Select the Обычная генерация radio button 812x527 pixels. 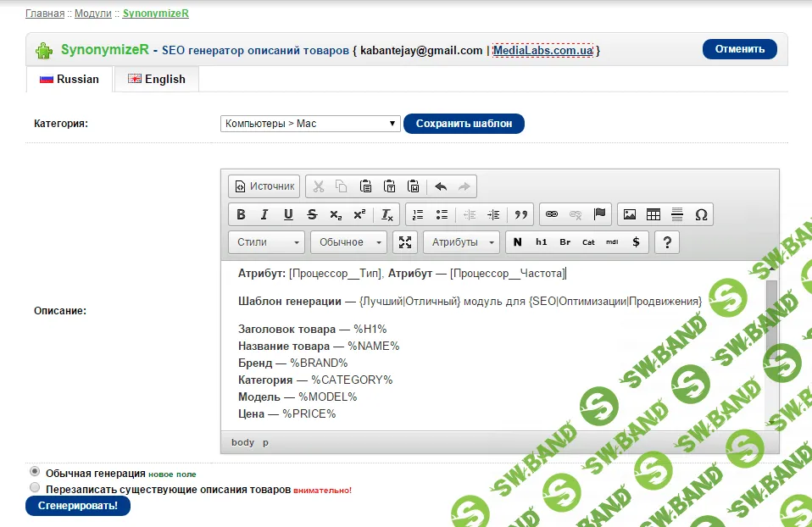point(34,471)
